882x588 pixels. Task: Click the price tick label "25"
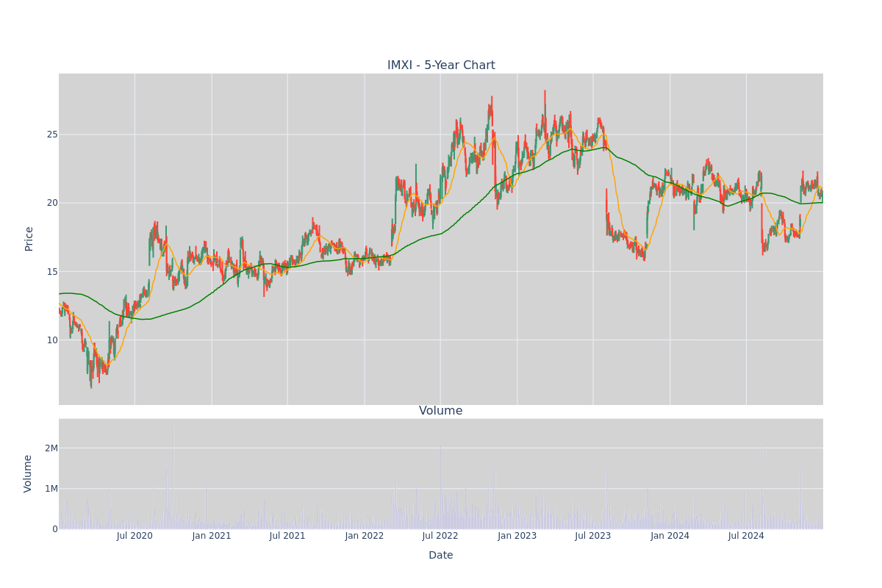coord(52,135)
